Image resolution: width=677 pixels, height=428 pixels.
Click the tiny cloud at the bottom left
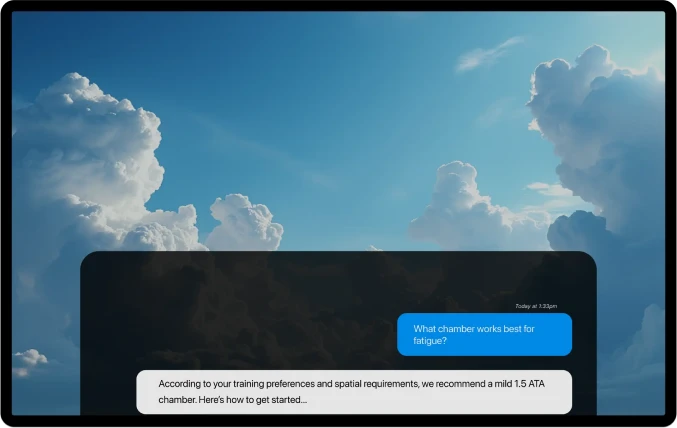28,360
